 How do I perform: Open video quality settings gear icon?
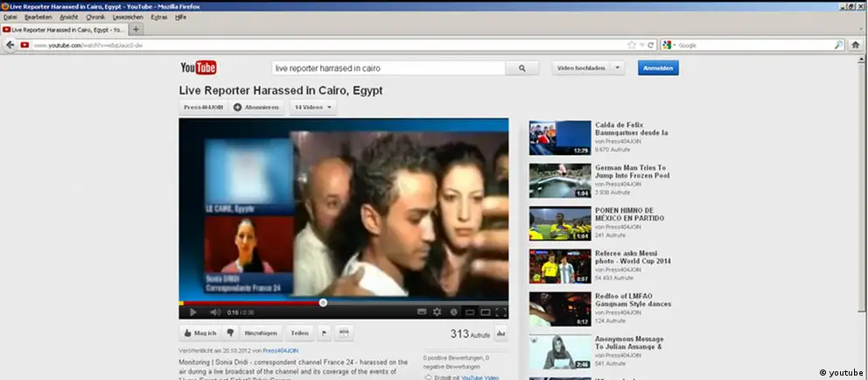click(x=437, y=312)
